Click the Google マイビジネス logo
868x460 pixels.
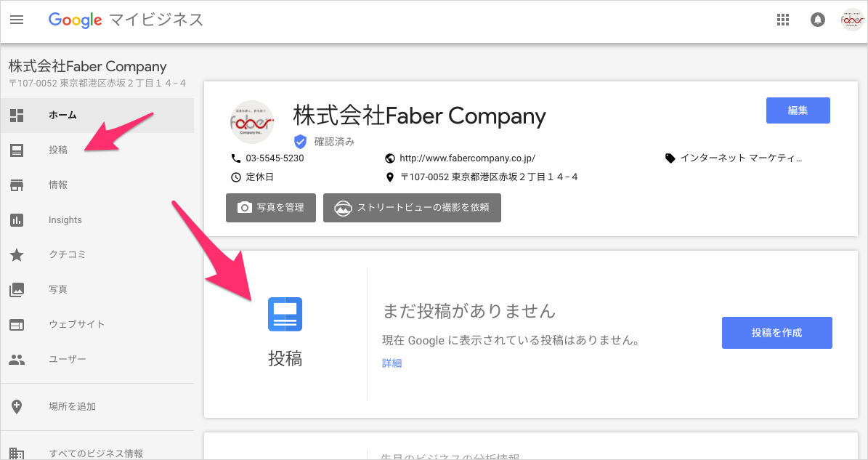126,20
